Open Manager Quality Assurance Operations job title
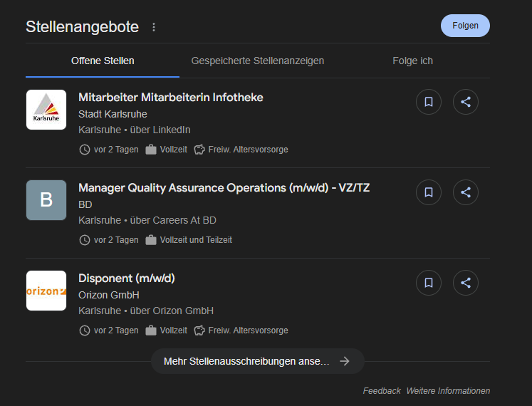The height and width of the screenshot is (406, 532). pyautogui.click(x=224, y=188)
